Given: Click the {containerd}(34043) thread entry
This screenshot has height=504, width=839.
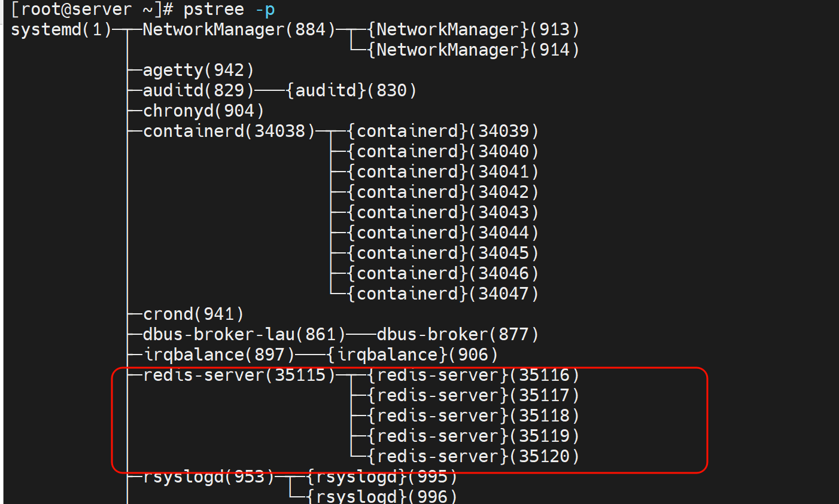Looking at the screenshot, I should click(x=443, y=213).
